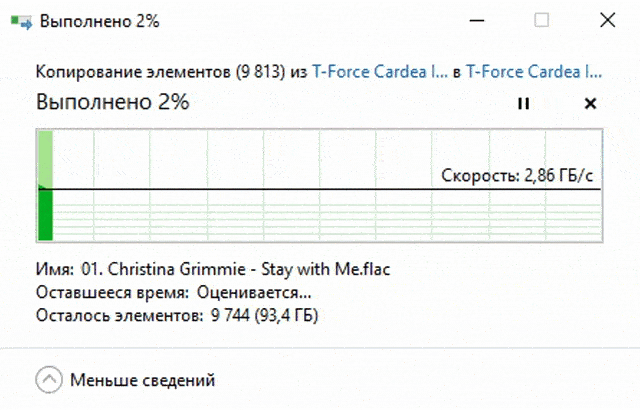
Task: Click the greyed-out maximize button
Action: (x=541, y=20)
